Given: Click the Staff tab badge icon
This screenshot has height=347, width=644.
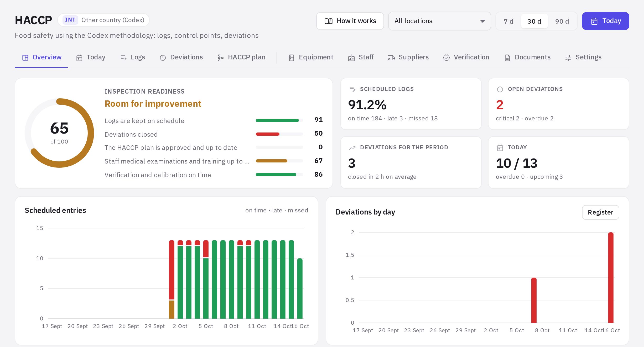Looking at the screenshot, I should pyautogui.click(x=351, y=58).
